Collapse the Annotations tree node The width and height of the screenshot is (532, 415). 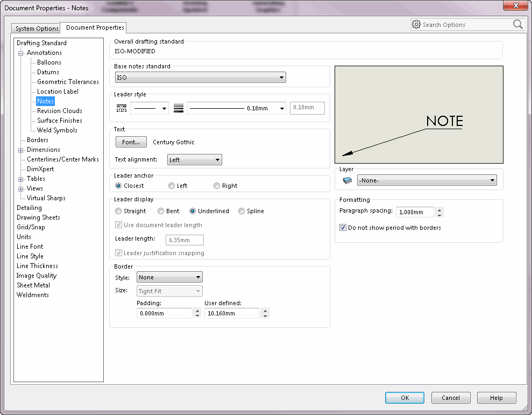pos(20,53)
